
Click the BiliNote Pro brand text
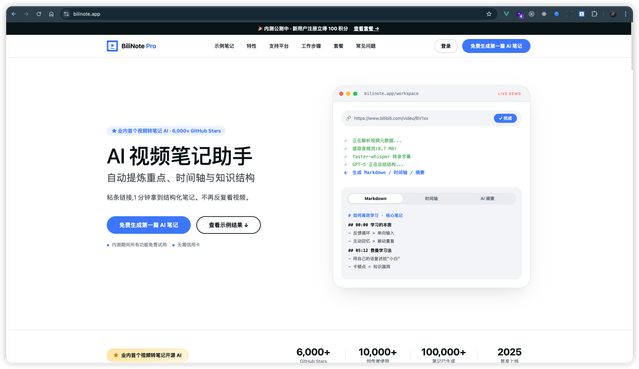click(x=139, y=46)
